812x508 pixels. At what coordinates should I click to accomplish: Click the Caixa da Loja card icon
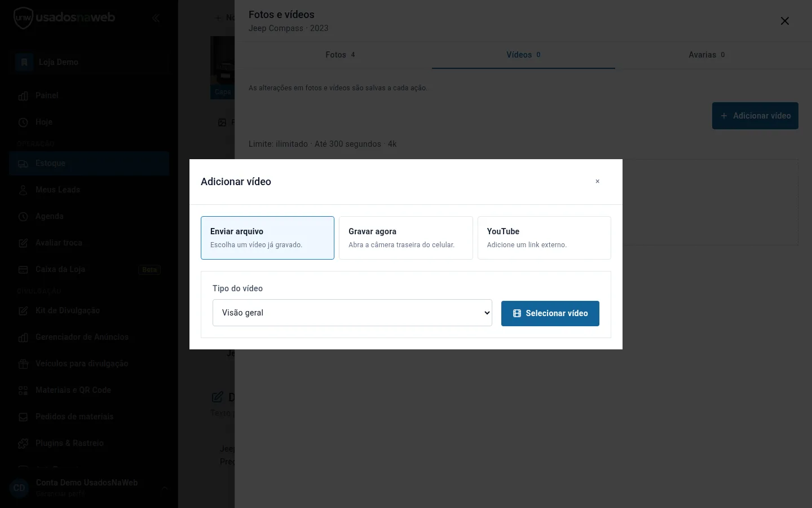pos(23,270)
